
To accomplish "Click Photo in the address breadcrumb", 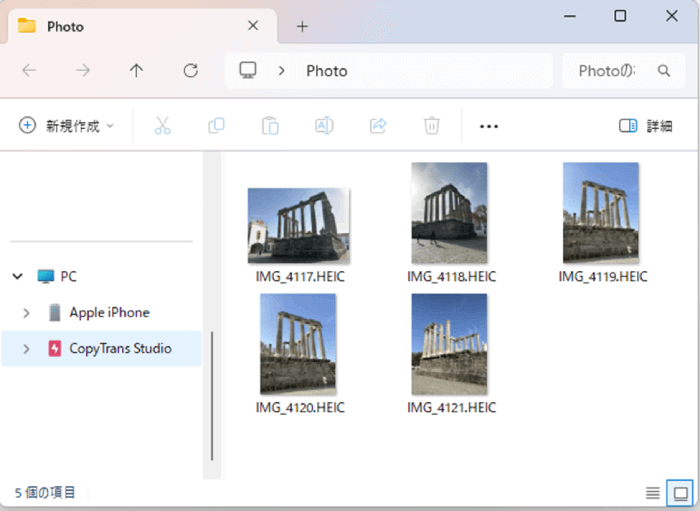I will [x=327, y=71].
